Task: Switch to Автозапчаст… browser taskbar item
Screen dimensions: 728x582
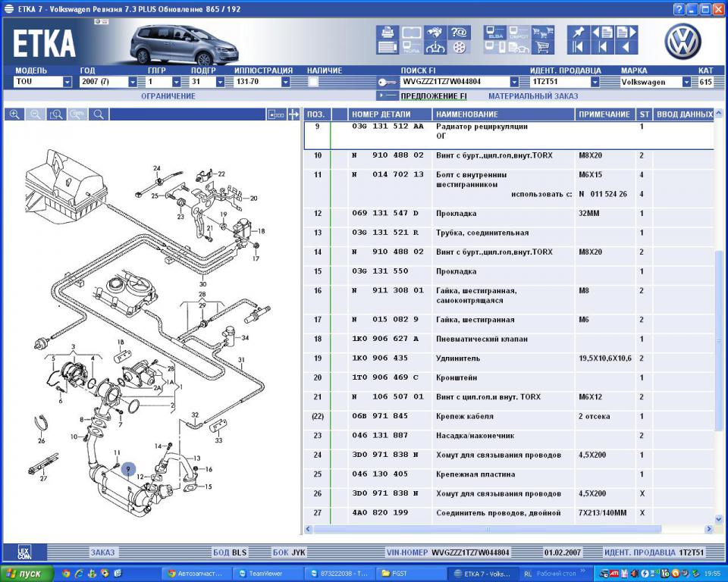Action: [x=197, y=574]
